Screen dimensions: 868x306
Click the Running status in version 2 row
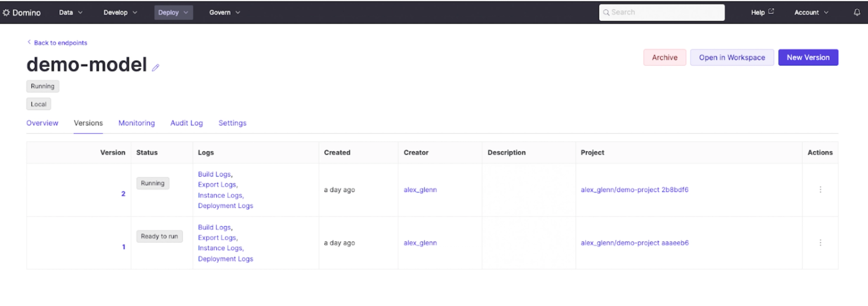coord(152,183)
